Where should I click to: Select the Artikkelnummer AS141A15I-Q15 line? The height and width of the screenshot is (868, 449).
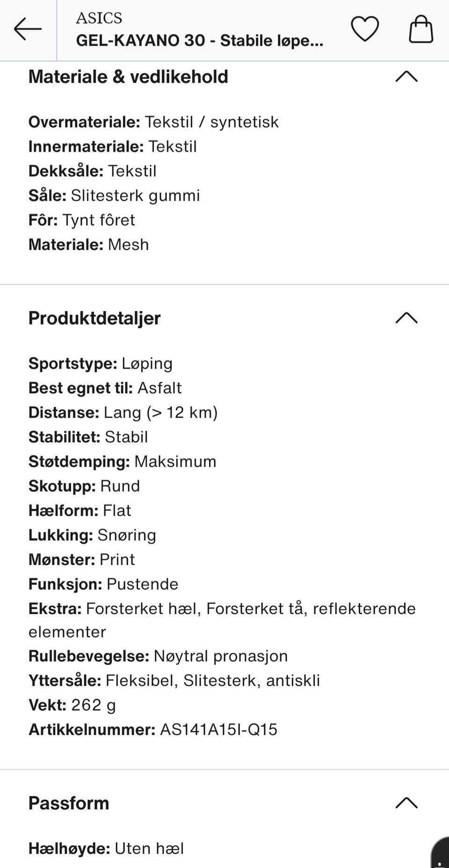(153, 730)
